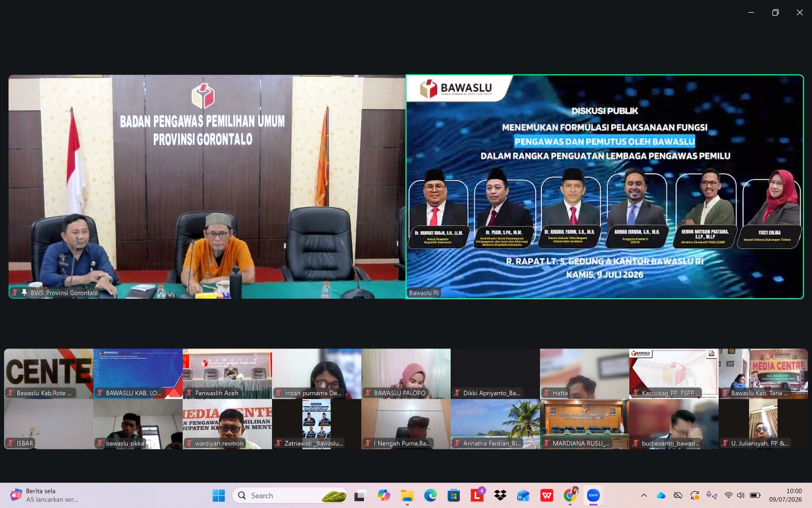Click the Zoom icon in the taskbar

pyautogui.click(x=593, y=495)
